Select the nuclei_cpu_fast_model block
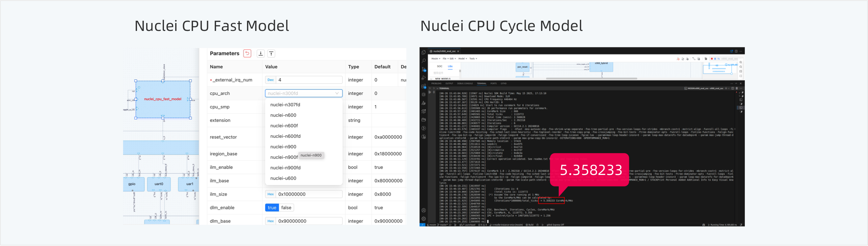Image resolution: width=868 pixels, height=246 pixels. coord(163,99)
